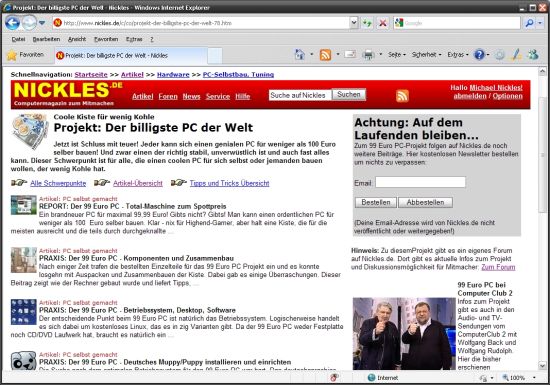Open the Ansicht menu

click(x=77, y=39)
